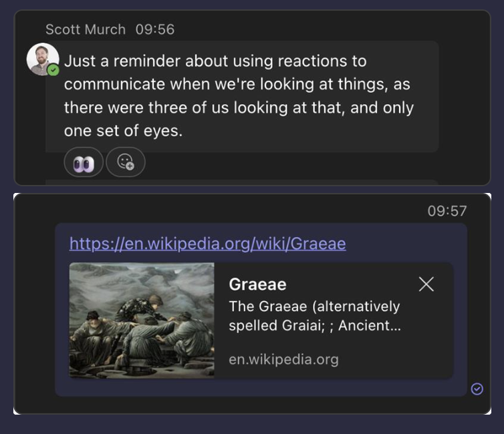Select Scott's reminder message text
The width and height of the screenshot is (504, 434).
(x=239, y=96)
